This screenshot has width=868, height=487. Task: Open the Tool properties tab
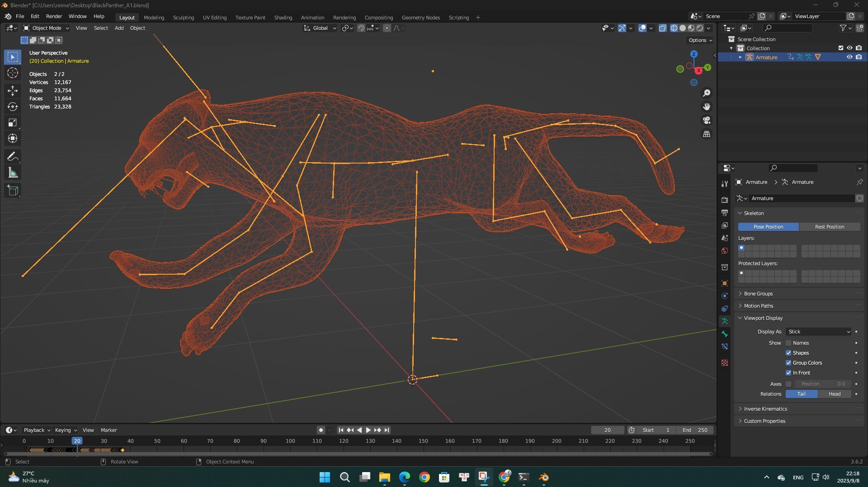[725, 184]
